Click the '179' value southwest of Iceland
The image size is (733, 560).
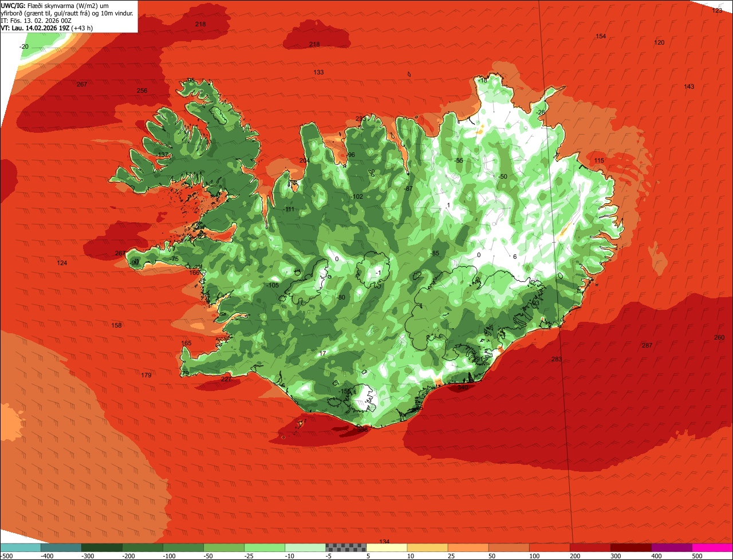pyautogui.click(x=146, y=375)
